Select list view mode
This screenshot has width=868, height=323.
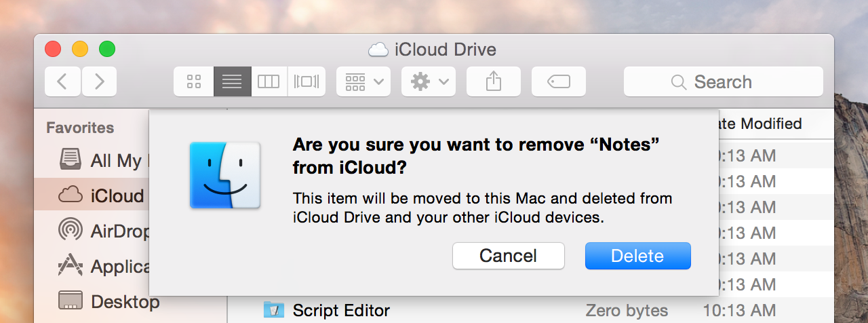pos(232,81)
